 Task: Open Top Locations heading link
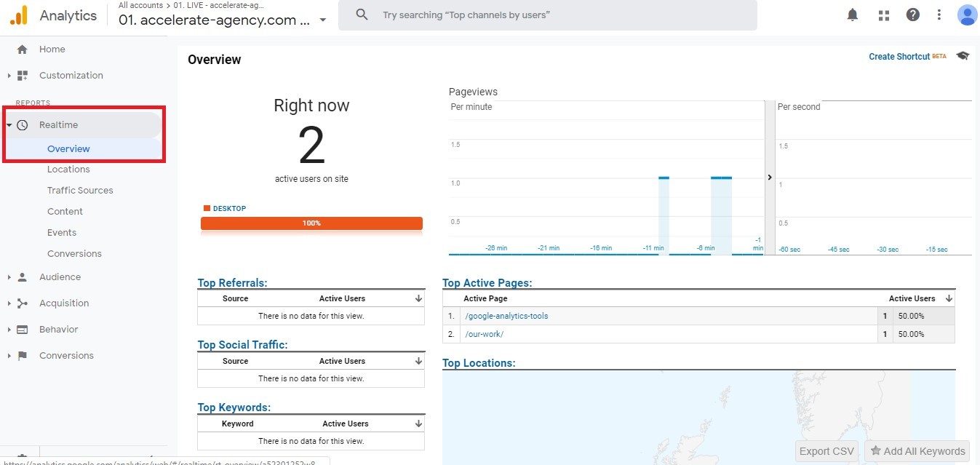coord(479,363)
